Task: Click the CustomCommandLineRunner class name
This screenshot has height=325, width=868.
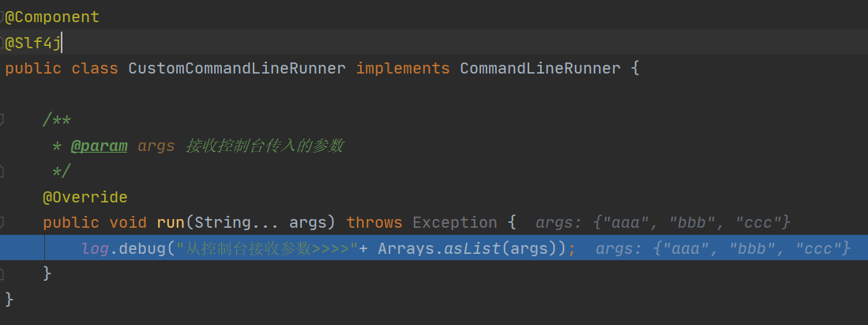Action: (237, 69)
